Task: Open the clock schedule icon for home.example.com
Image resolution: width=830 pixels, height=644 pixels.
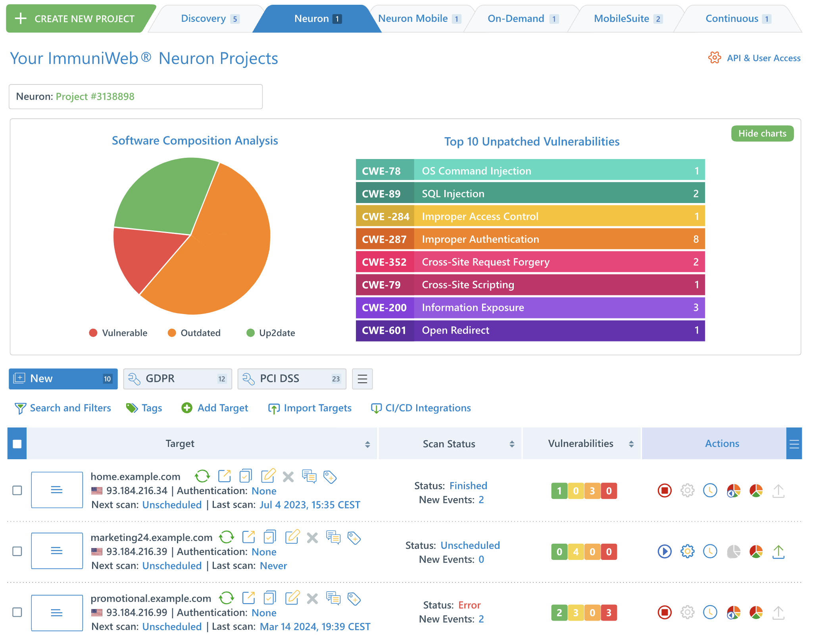Action: [x=710, y=491]
